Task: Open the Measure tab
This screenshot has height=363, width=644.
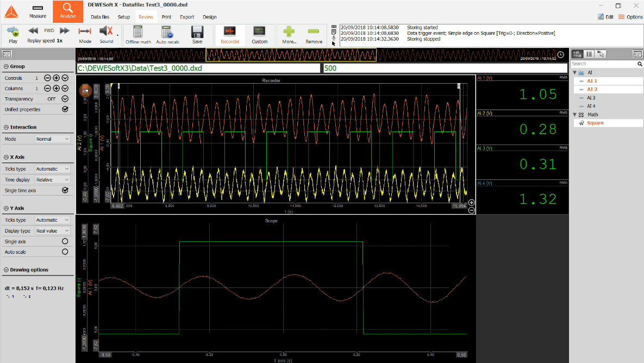Action: [x=36, y=11]
